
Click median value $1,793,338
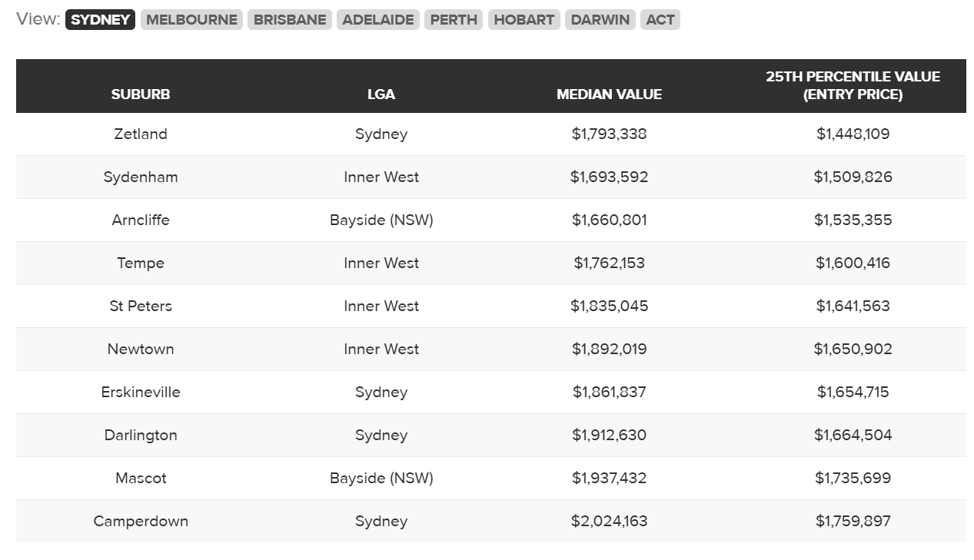click(609, 134)
